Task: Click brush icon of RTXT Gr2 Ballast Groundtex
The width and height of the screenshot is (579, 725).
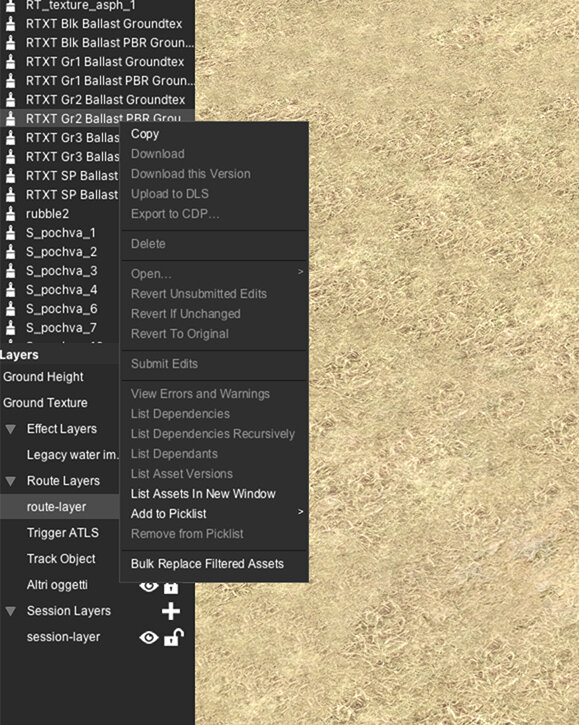Action: 10,99
